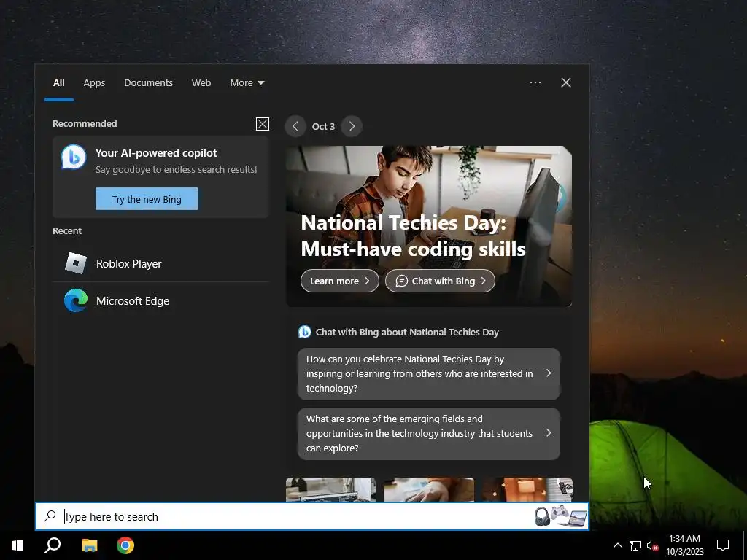747x560 pixels.
Task: Open File Explorer from taskbar
Action: (90, 545)
